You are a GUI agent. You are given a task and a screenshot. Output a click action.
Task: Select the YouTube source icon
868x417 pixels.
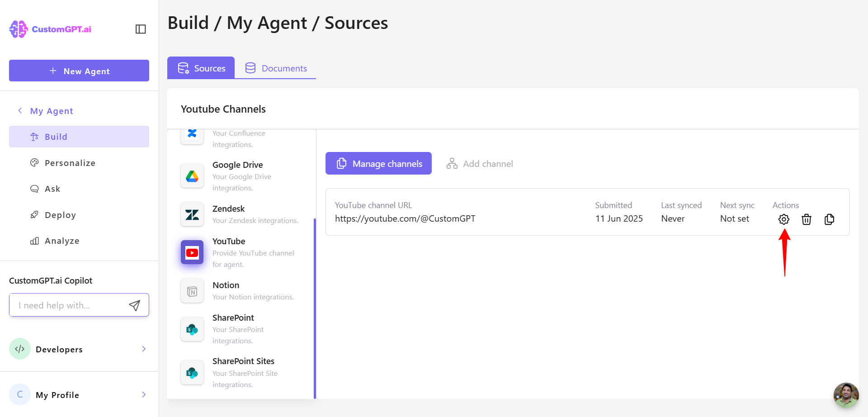pos(192,252)
